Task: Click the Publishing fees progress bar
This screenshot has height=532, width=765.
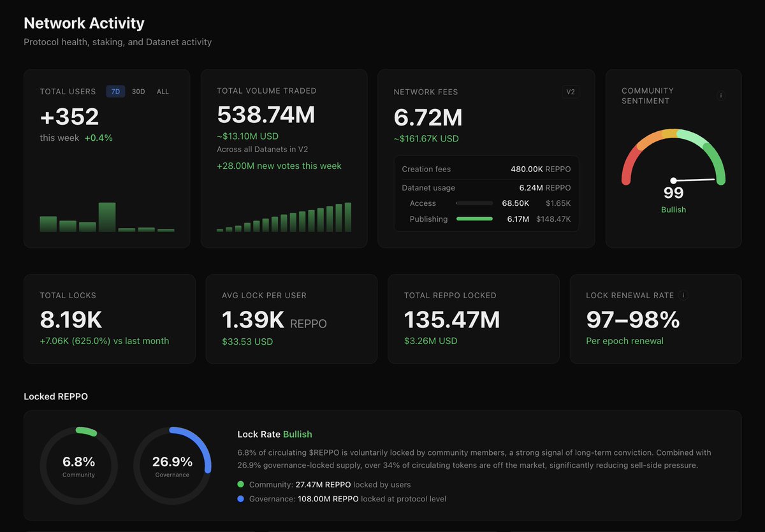Action: [x=474, y=219]
